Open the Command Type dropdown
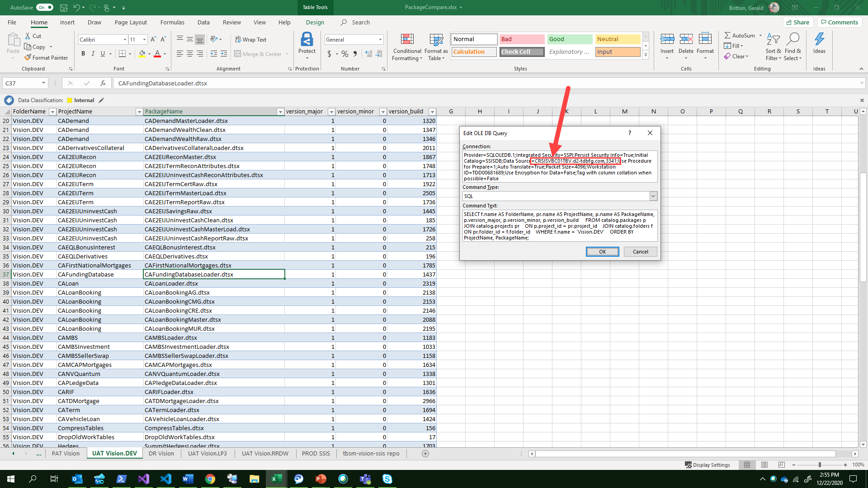The height and width of the screenshot is (488, 868). [653, 196]
